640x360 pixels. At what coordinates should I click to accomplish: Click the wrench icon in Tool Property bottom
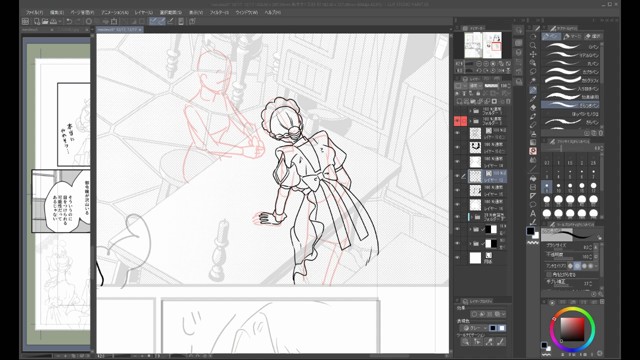click(x=600, y=293)
